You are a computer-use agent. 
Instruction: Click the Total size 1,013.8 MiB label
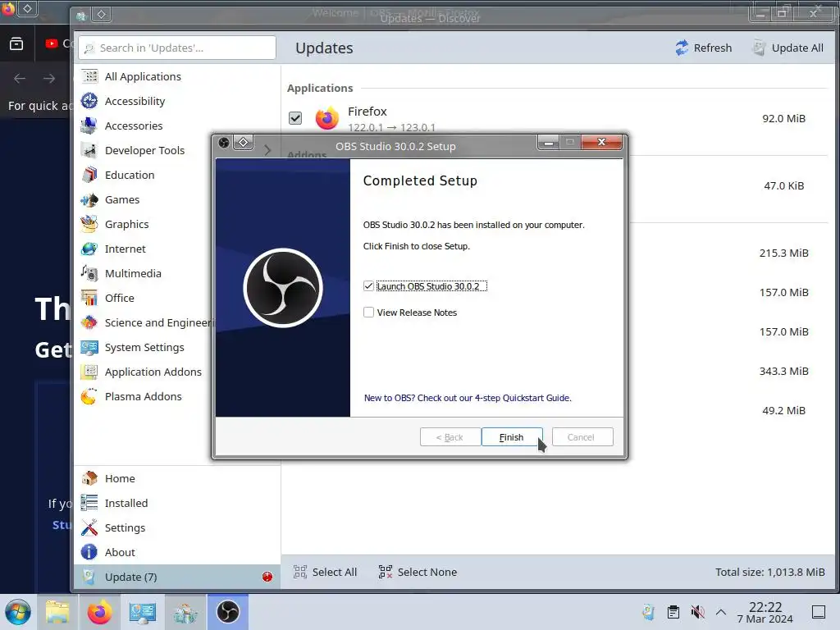(x=769, y=572)
